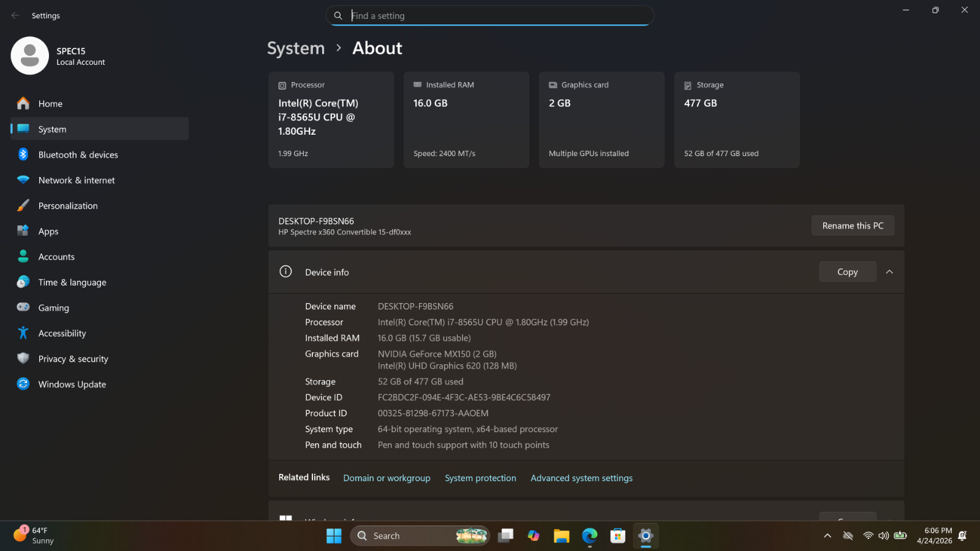Image resolution: width=980 pixels, height=551 pixels.
Task: Click the Windows Update arrows icon
Action: [x=23, y=384]
